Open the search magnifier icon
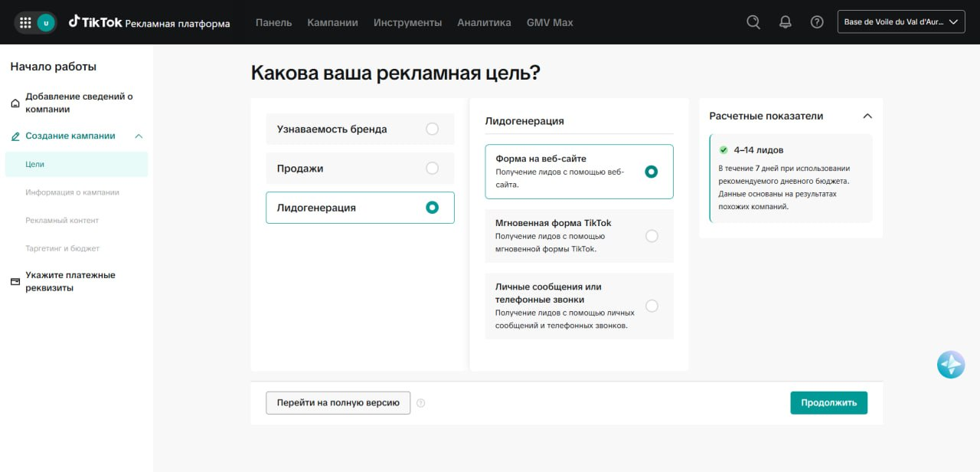The image size is (980, 472). click(753, 22)
